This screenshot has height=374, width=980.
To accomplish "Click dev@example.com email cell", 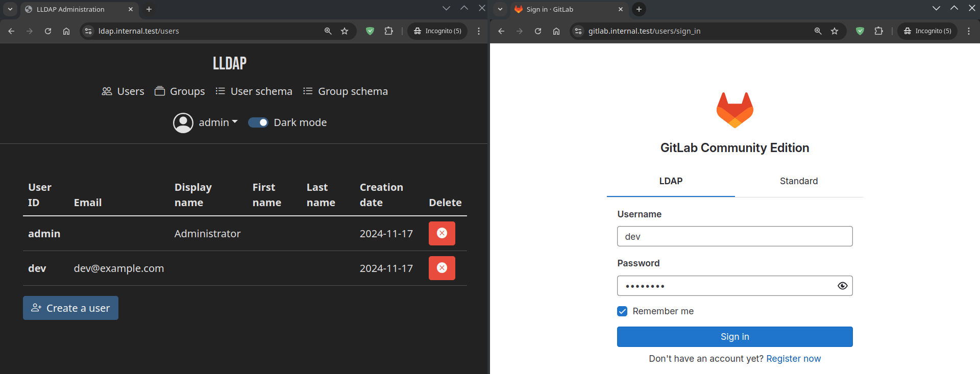I will coord(119,268).
